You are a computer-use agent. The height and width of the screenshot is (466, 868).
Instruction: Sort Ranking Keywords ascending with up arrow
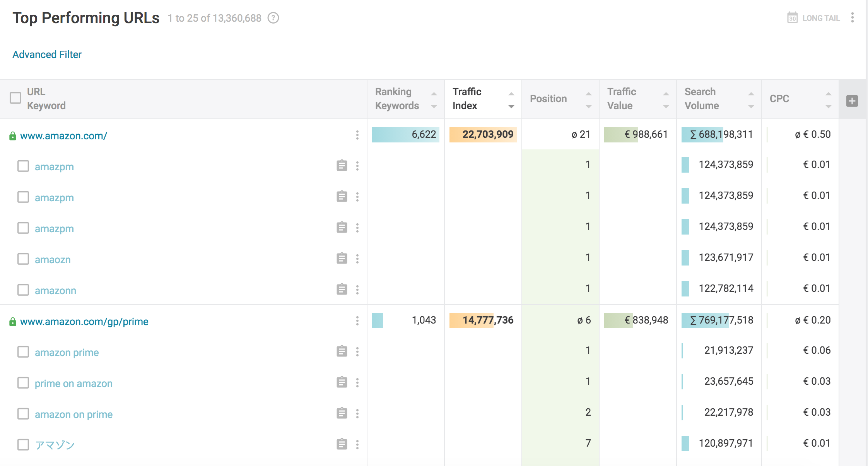[434, 94]
